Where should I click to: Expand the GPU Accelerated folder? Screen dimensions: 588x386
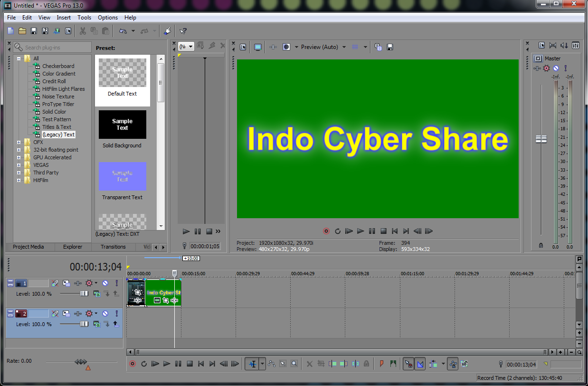(x=19, y=157)
